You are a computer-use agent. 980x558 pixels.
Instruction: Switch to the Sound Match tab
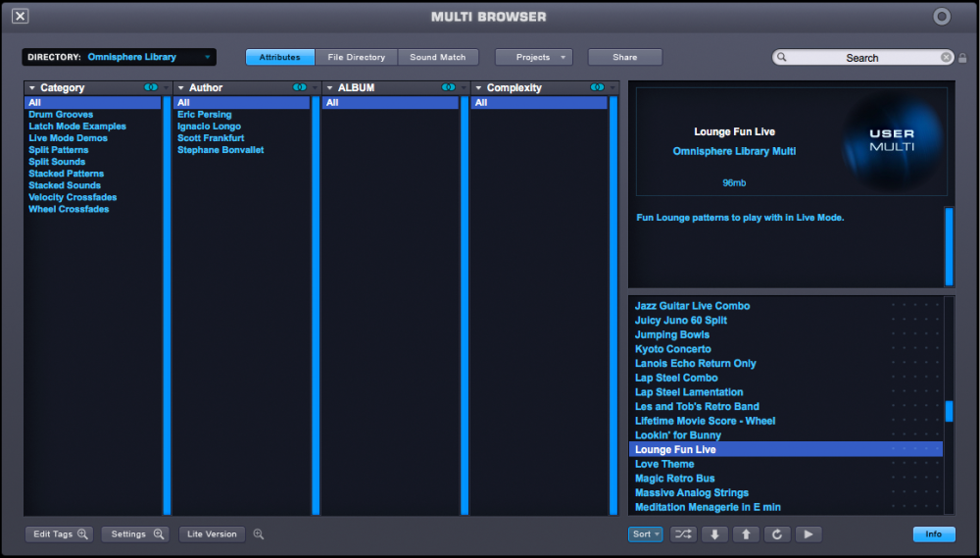coord(437,57)
